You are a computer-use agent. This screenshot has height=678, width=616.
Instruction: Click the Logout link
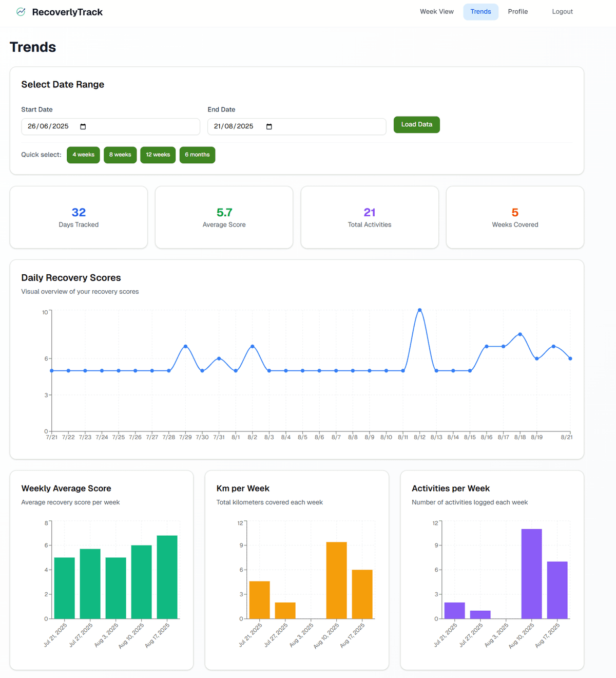click(562, 11)
